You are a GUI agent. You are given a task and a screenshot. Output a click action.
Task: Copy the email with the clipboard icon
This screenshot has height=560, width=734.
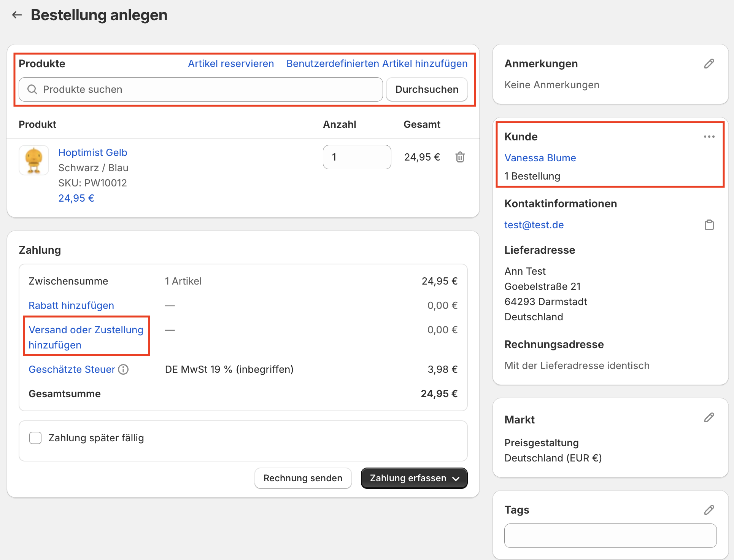709,225
